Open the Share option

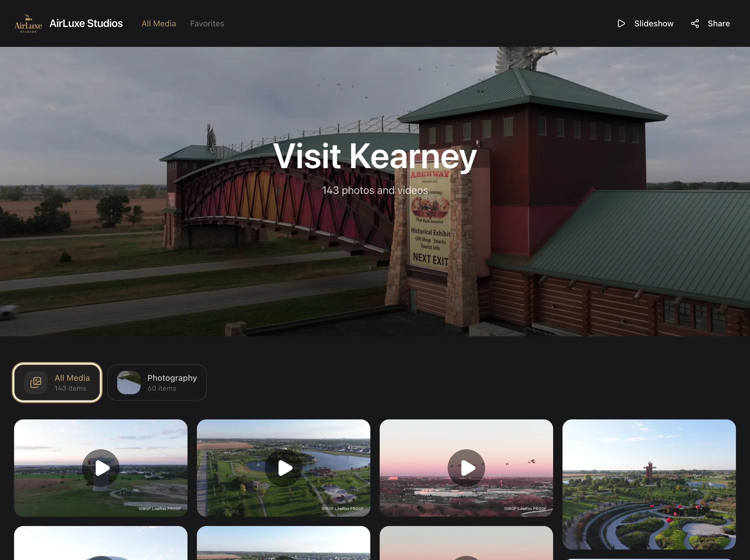710,23
